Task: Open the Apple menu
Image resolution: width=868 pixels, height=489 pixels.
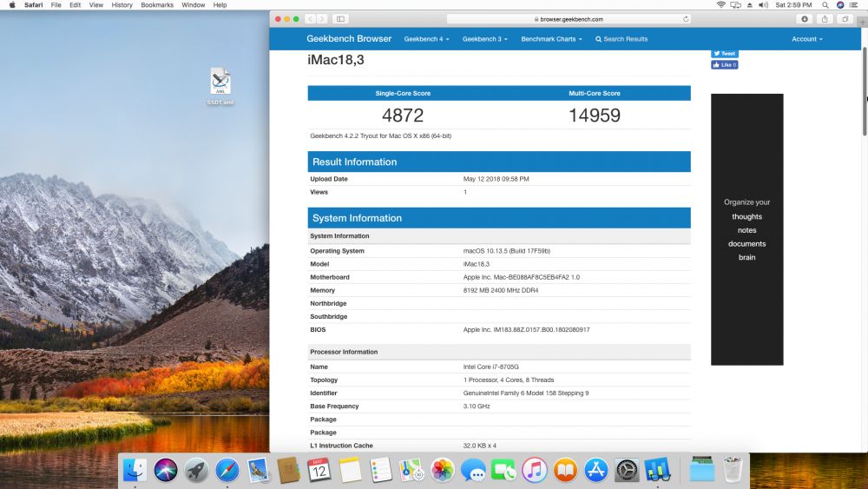Action: coord(12,5)
